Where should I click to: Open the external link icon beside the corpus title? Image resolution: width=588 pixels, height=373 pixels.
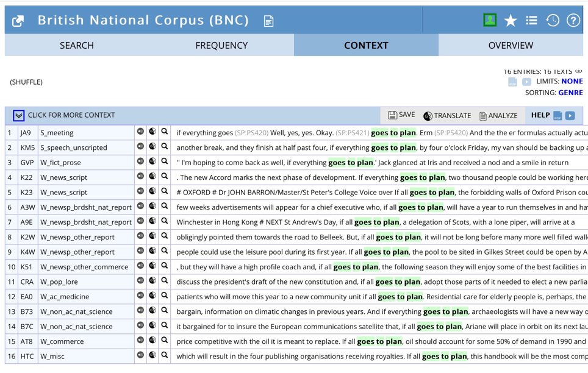pos(18,21)
